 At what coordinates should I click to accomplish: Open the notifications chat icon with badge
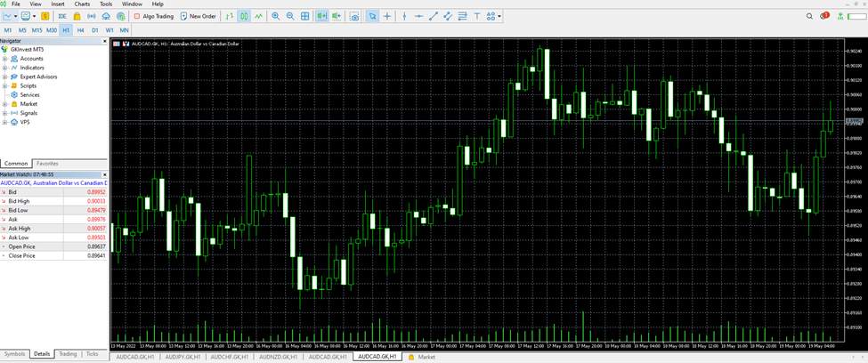824,15
